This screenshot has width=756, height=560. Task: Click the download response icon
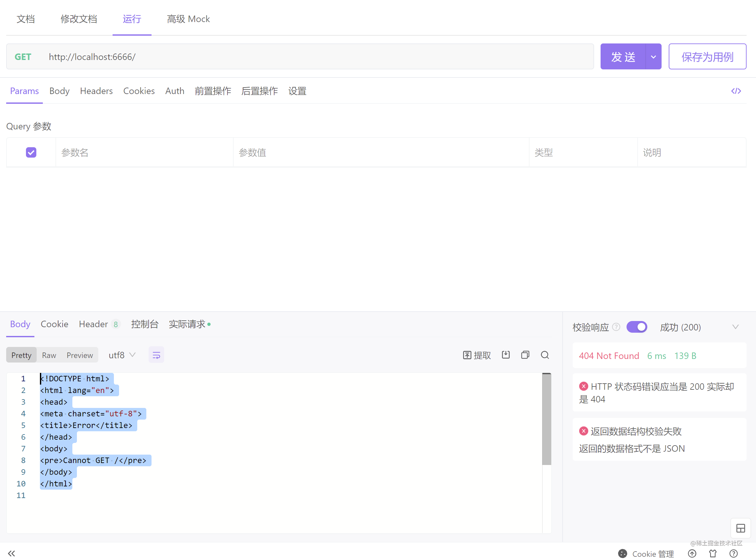point(506,355)
